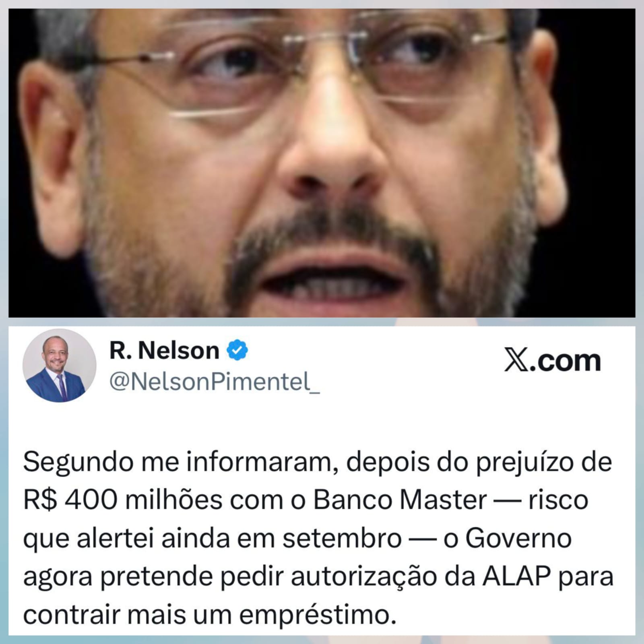Click "R$ 400 milhões" in the tweet

pyautogui.click(x=123, y=500)
